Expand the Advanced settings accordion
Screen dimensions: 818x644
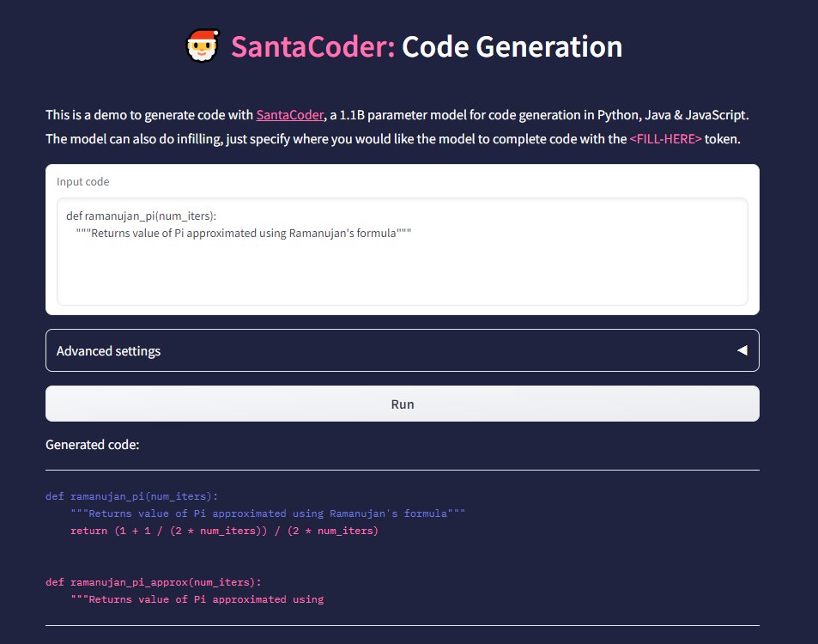pyautogui.click(x=403, y=350)
